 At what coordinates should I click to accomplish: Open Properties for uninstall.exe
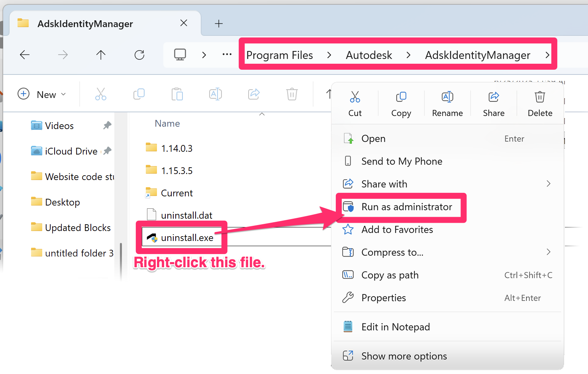383,298
